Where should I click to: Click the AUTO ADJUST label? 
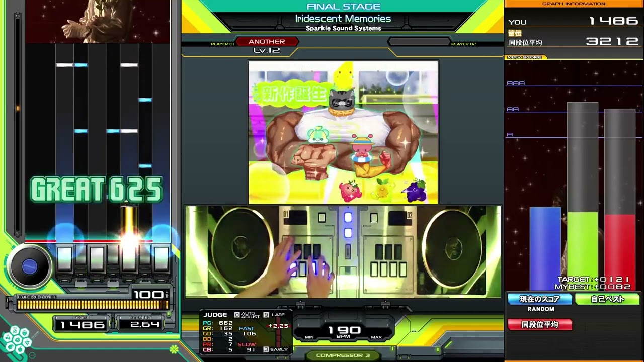click(251, 315)
